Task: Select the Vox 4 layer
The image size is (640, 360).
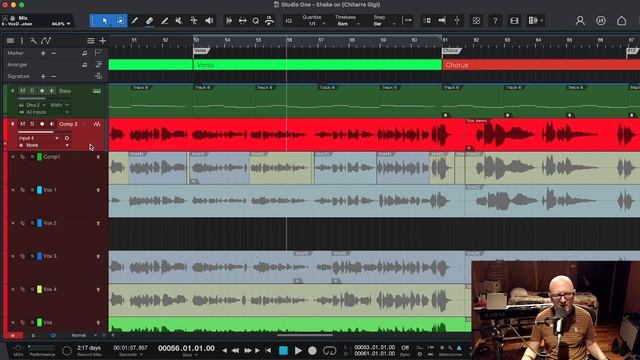Action: tap(50, 289)
